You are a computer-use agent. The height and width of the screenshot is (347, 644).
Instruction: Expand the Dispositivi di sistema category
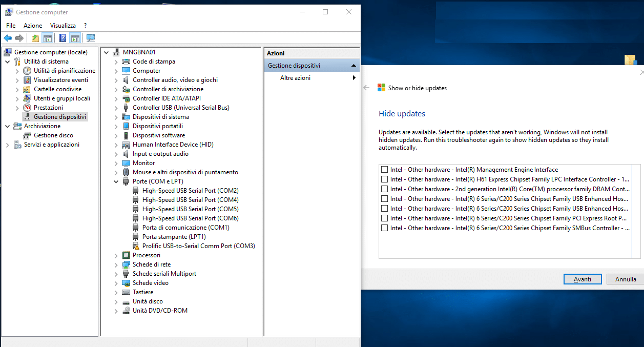click(x=116, y=117)
